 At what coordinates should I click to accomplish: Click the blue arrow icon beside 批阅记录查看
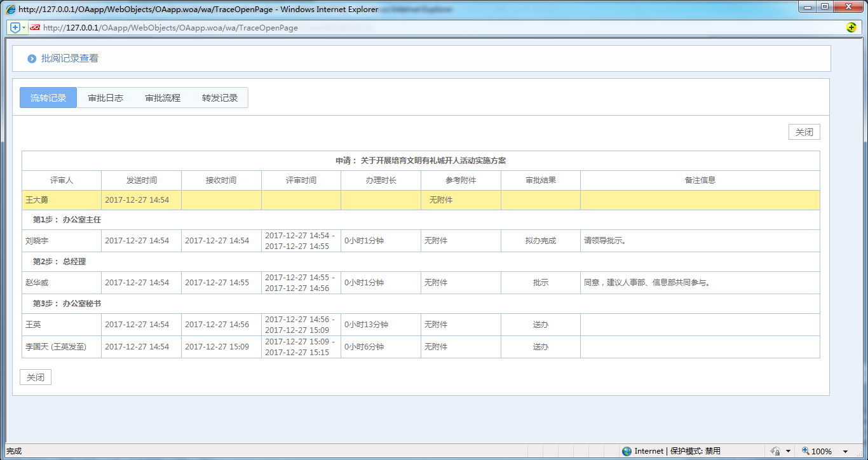pos(32,58)
